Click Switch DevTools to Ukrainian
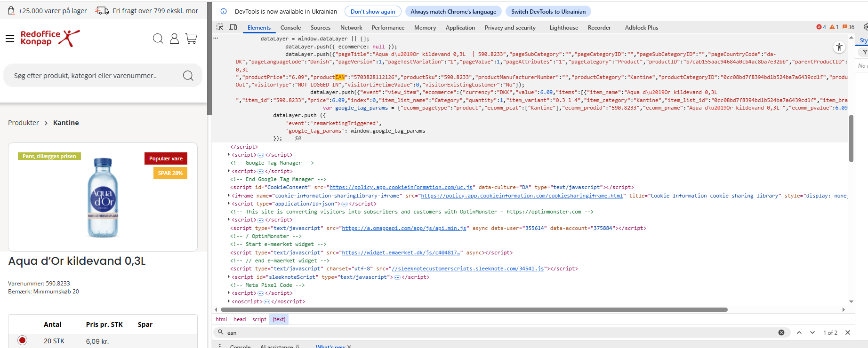Screen dimensions: 868x348 click(548, 11)
